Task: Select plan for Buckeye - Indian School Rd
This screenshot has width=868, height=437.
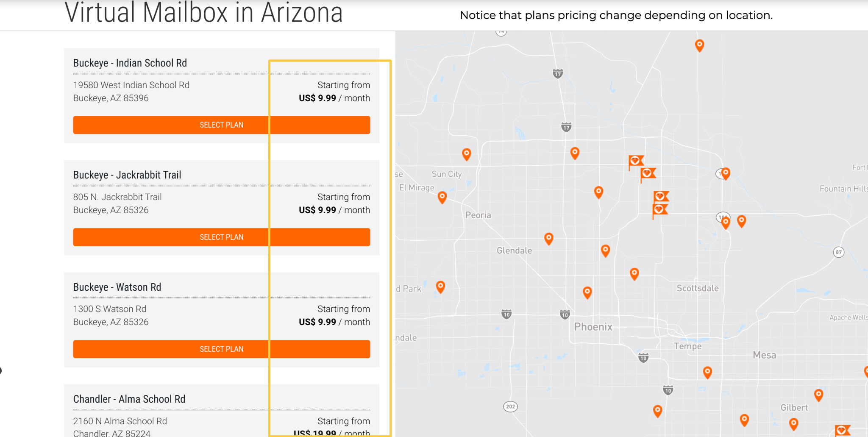Action: [x=221, y=125]
